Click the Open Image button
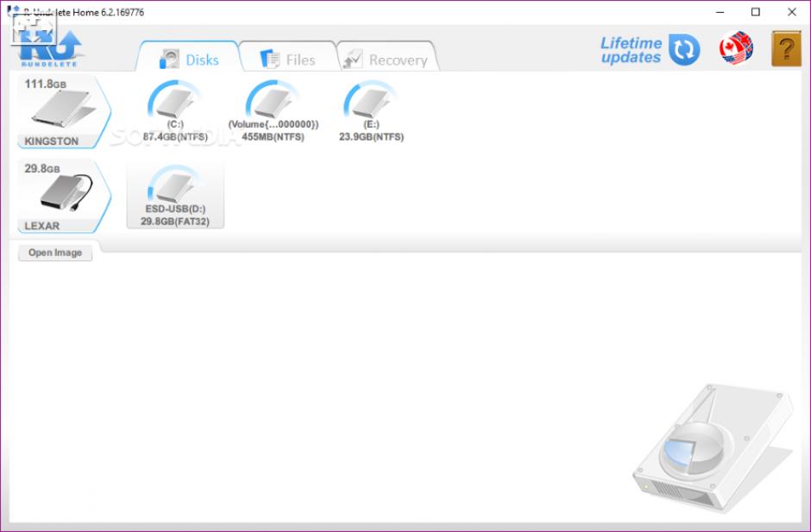This screenshot has height=532, width=811. (x=55, y=253)
